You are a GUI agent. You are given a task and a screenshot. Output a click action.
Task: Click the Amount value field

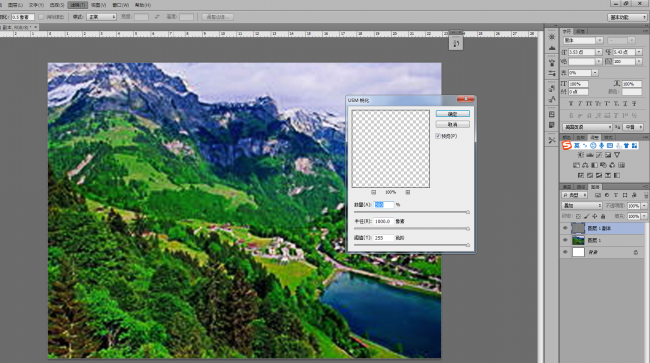tap(383, 205)
